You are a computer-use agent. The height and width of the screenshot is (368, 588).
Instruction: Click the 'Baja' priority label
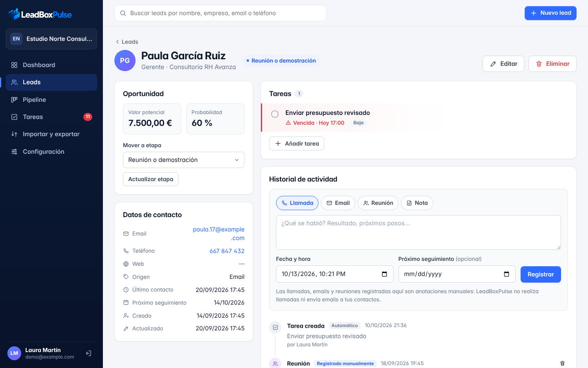[359, 123]
